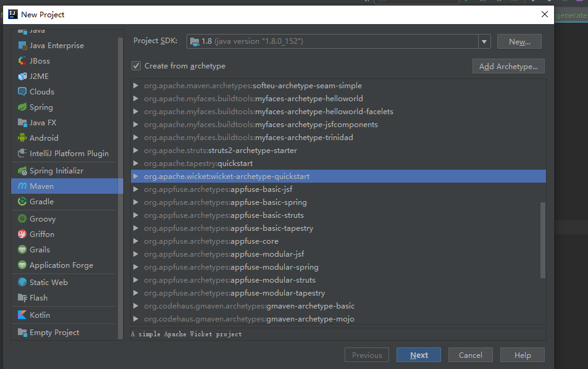Click the Spring Initializr icon
This screenshot has width=588, height=369.
pos(22,171)
